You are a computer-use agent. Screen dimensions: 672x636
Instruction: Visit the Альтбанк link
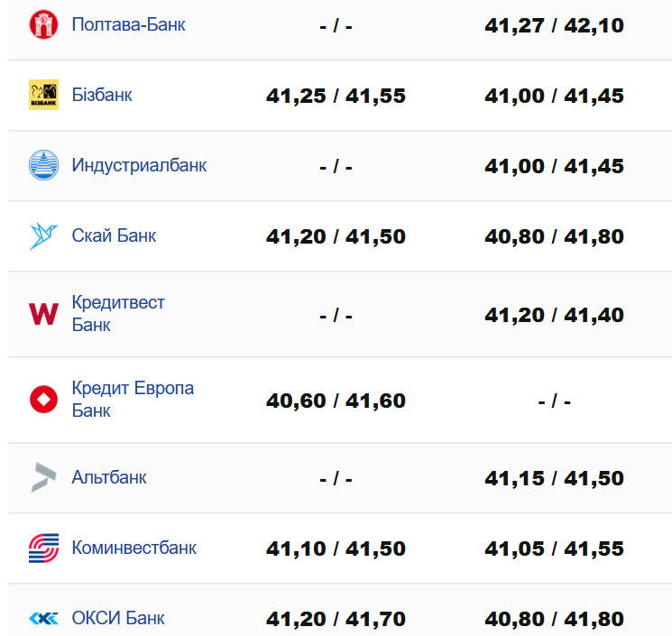point(109,477)
